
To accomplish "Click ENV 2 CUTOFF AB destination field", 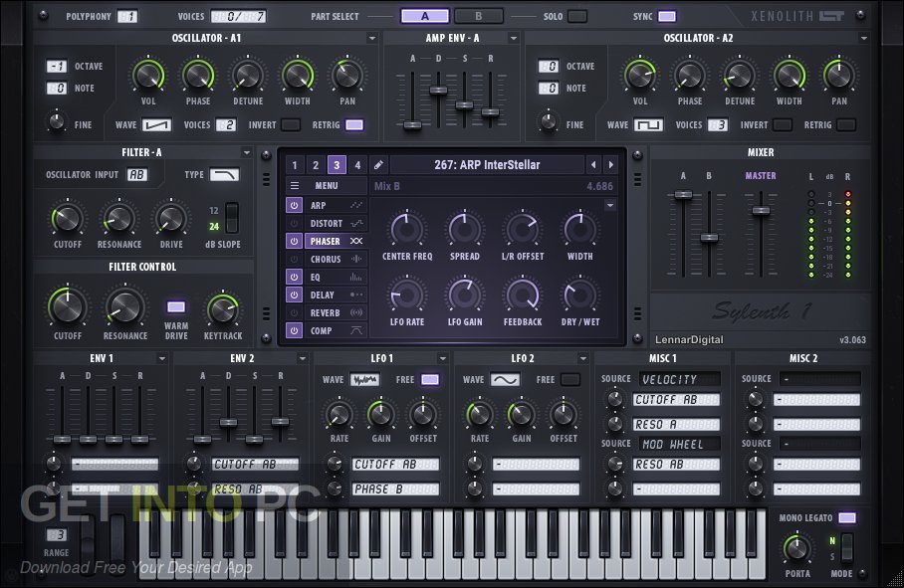I will tap(256, 464).
